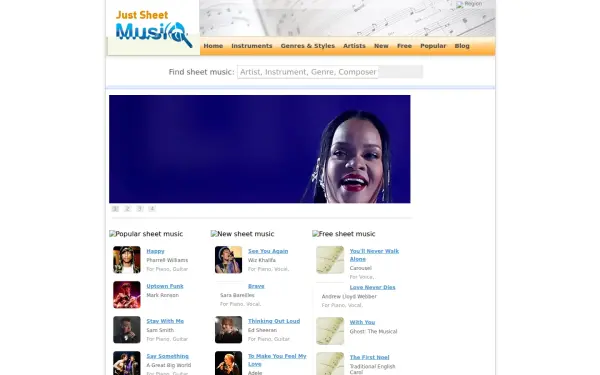
Task: Focus the Find sheet music search field
Action: click(308, 72)
